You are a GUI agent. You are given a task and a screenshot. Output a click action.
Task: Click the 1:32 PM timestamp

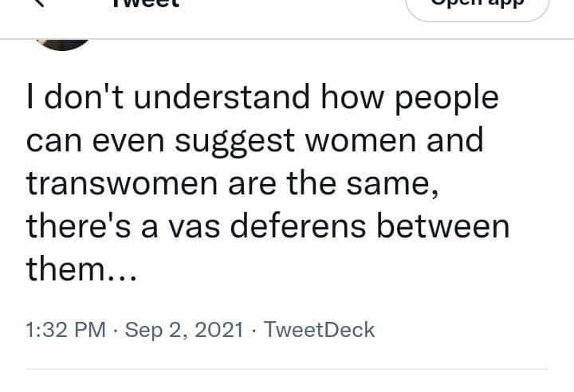(x=68, y=330)
